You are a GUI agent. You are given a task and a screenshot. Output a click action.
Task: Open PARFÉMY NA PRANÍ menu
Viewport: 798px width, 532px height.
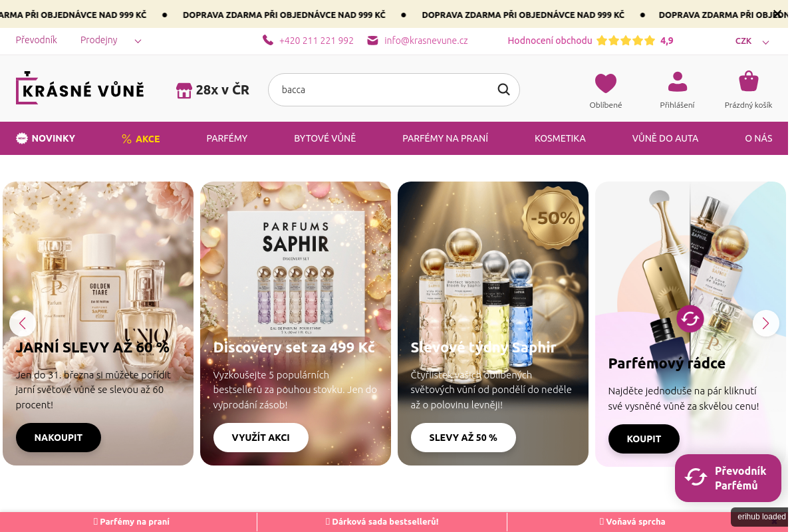tap(445, 138)
